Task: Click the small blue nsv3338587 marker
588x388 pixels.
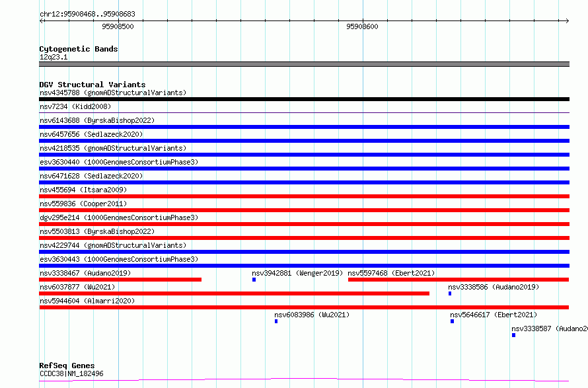Action: pyautogui.click(x=514, y=335)
